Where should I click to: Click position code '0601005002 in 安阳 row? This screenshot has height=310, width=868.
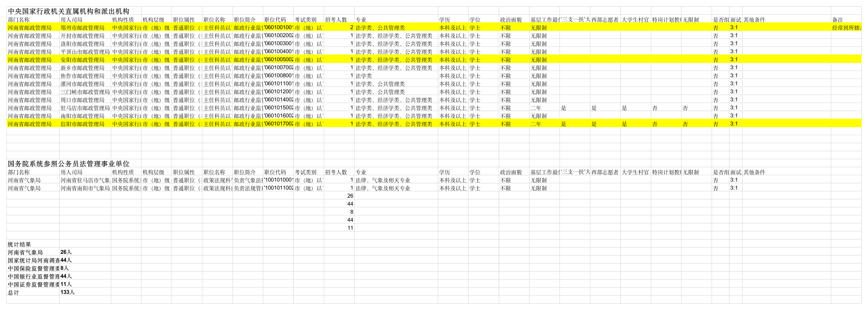coord(278,60)
